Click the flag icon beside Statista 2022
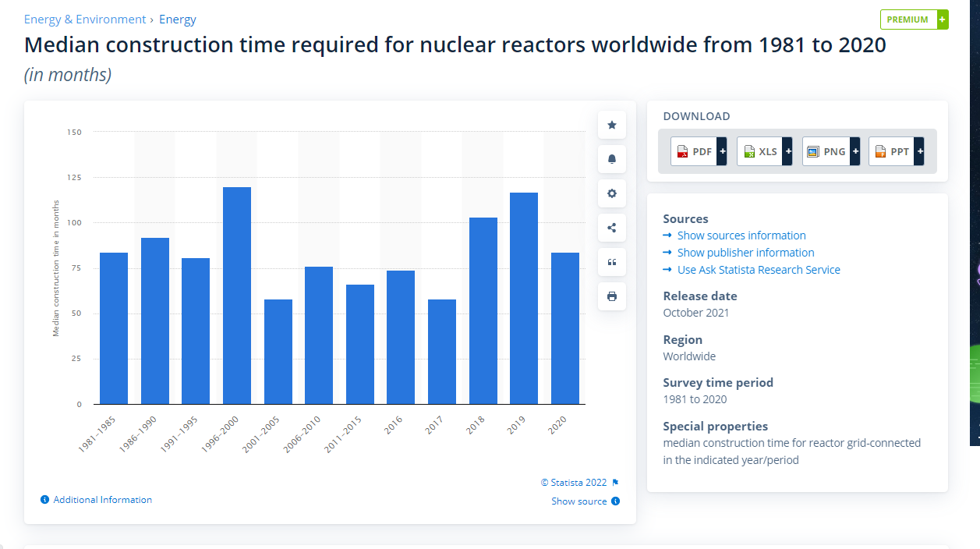 pyautogui.click(x=615, y=483)
